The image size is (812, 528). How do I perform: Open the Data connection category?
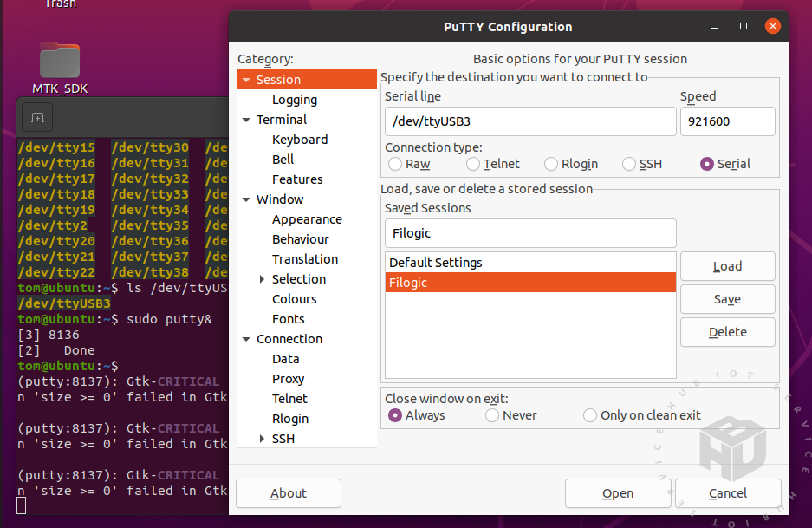(286, 359)
